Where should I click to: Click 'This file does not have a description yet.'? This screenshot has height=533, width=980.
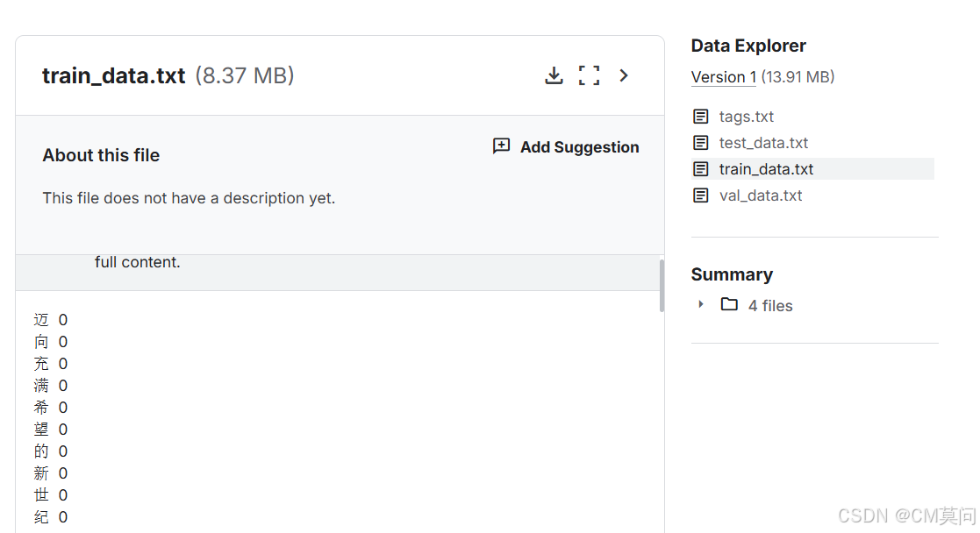(x=189, y=198)
